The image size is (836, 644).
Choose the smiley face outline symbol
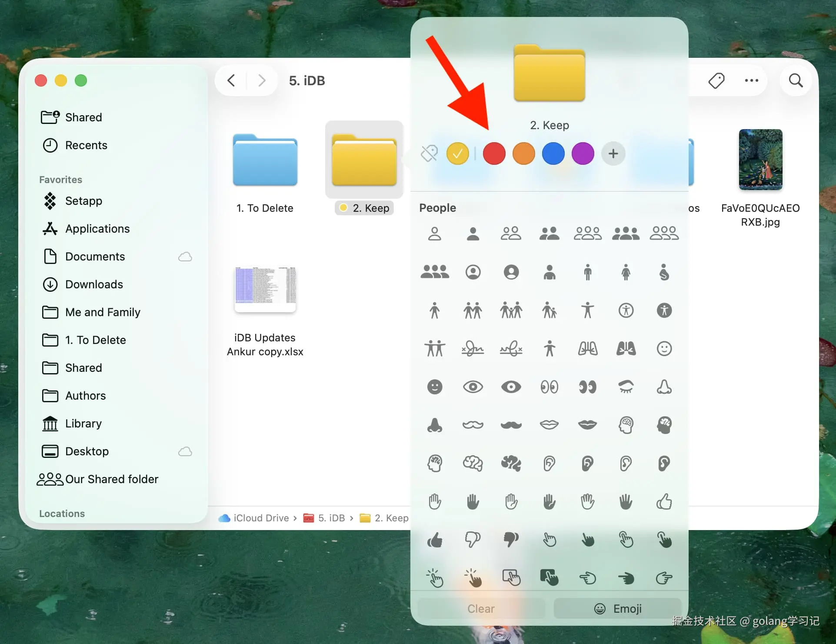(x=664, y=348)
